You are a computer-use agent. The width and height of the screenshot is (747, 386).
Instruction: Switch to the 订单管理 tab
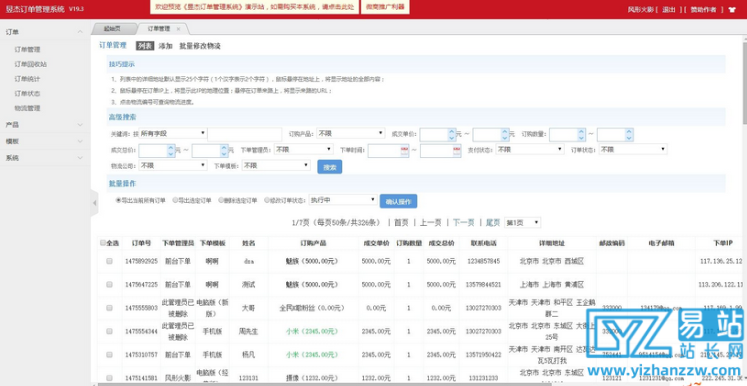coord(159,29)
